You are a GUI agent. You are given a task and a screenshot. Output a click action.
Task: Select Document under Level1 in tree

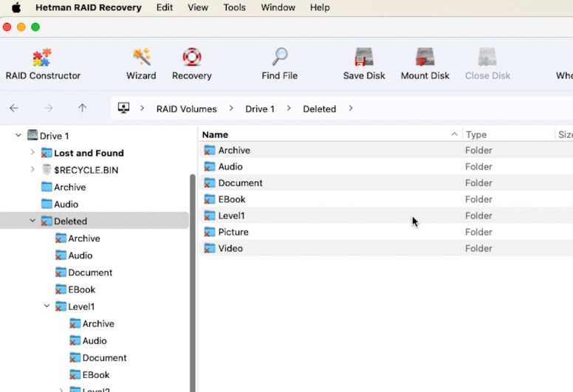(x=105, y=357)
